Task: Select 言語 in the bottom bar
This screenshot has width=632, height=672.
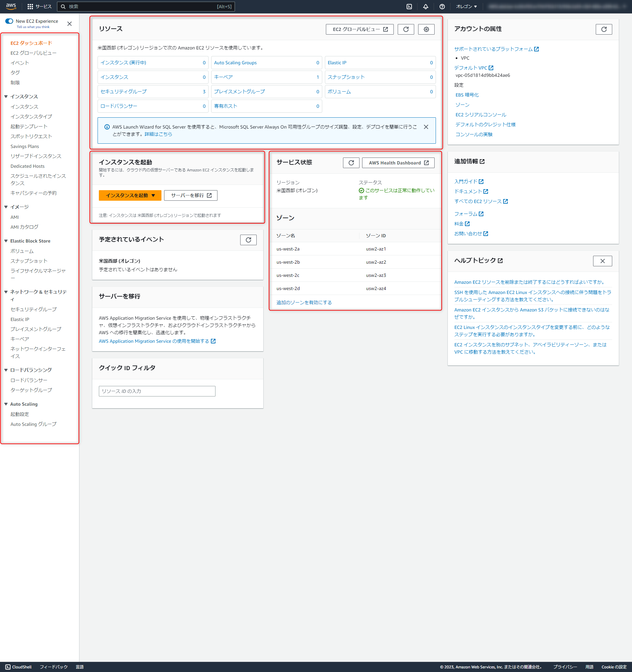Action: pyautogui.click(x=80, y=667)
